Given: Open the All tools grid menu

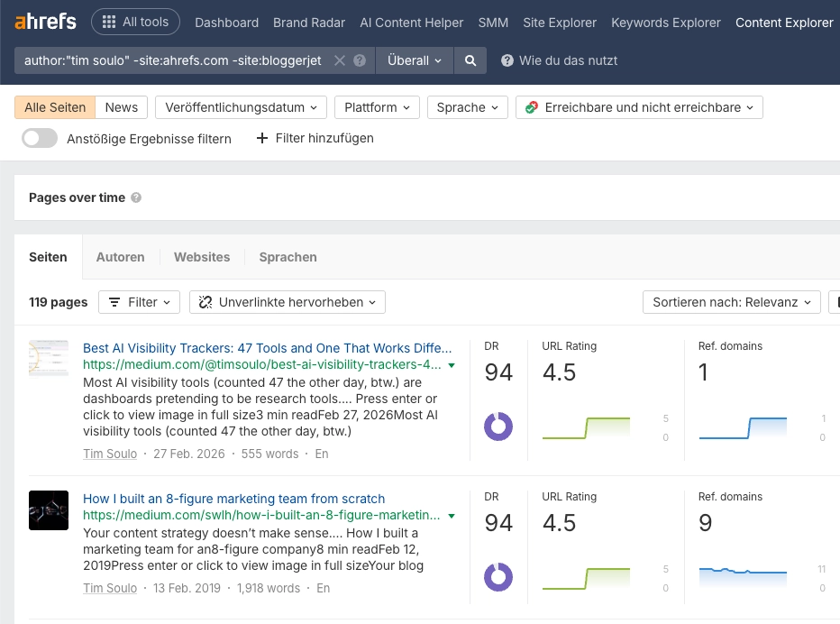Looking at the screenshot, I should (135, 22).
